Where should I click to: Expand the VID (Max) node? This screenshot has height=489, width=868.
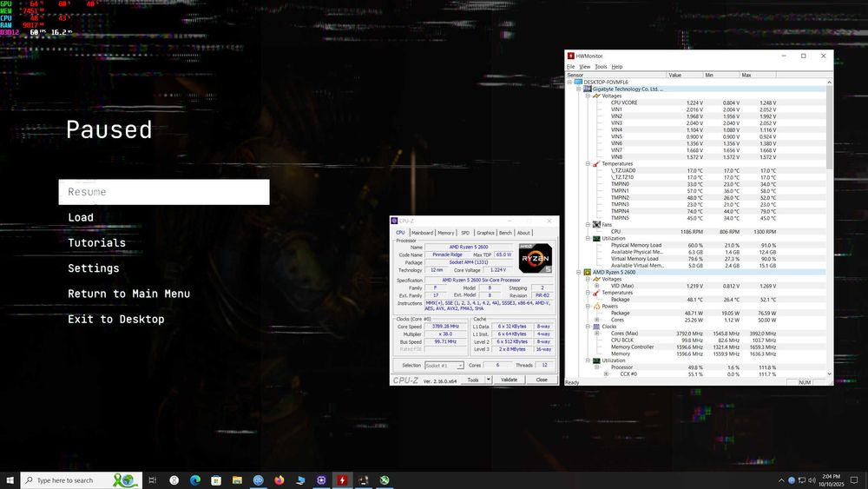point(597,286)
